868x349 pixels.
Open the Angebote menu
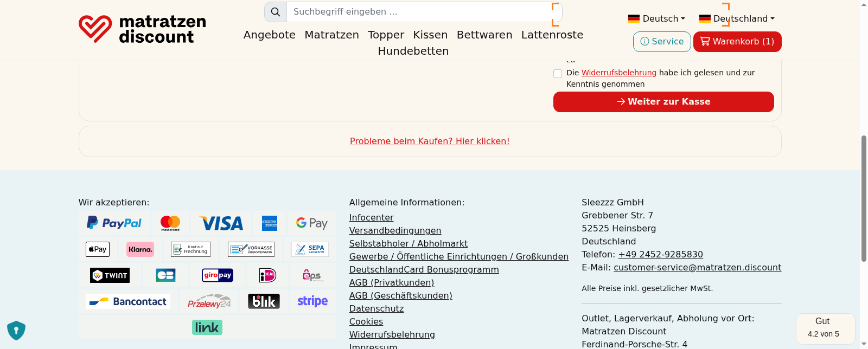coord(270,35)
